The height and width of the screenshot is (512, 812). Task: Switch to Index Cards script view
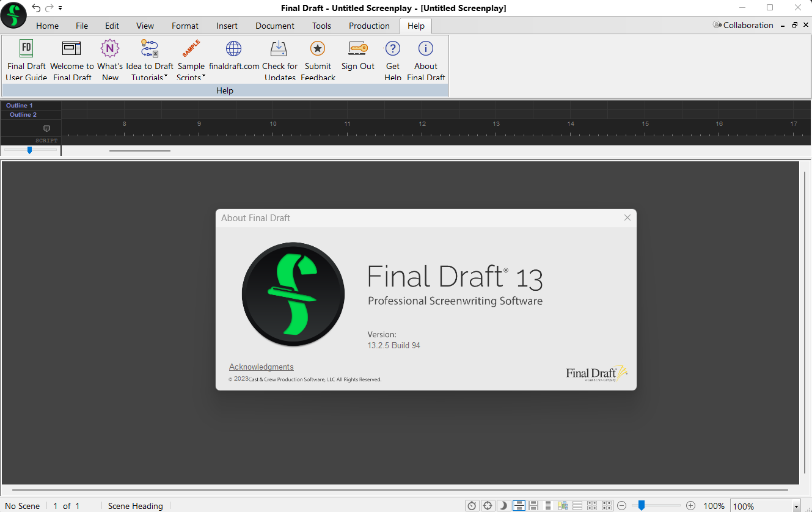(x=607, y=505)
